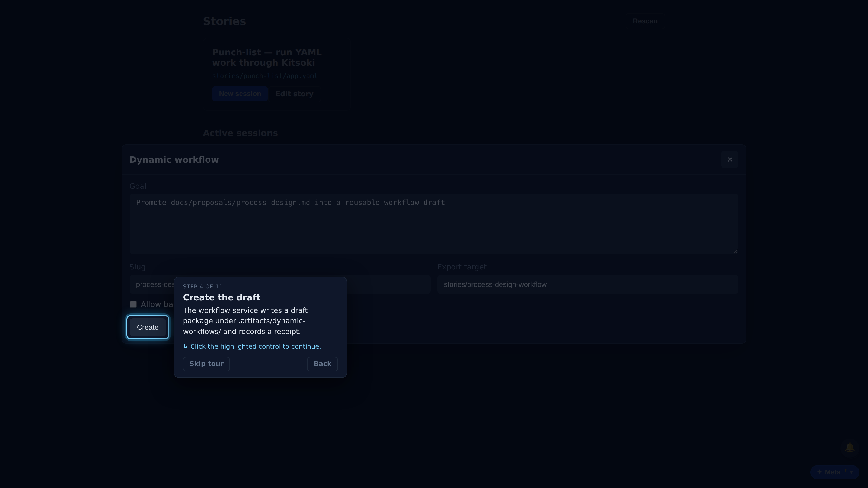Click the Create the draft tour heading
The image size is (868, 488).
[x=221, y=297]
